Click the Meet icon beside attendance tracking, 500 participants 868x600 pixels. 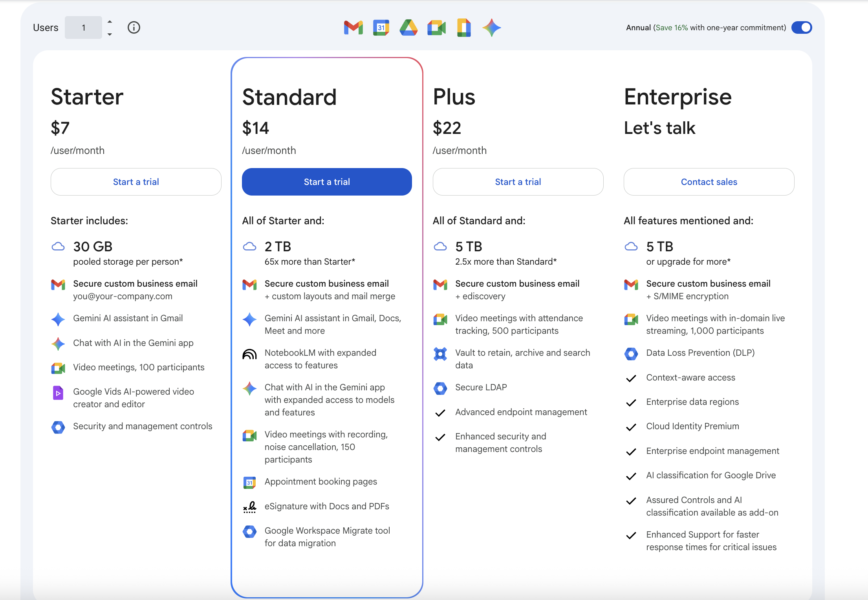(440, 319)
